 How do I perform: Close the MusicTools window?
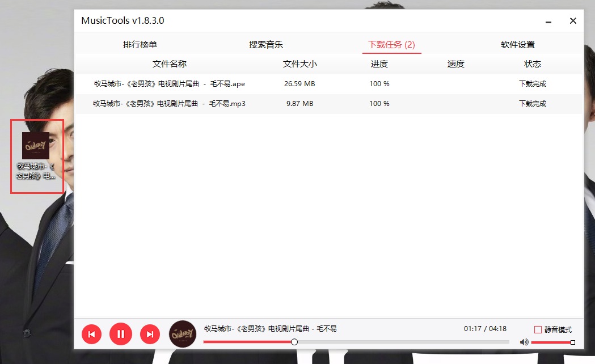coord(573,21)
